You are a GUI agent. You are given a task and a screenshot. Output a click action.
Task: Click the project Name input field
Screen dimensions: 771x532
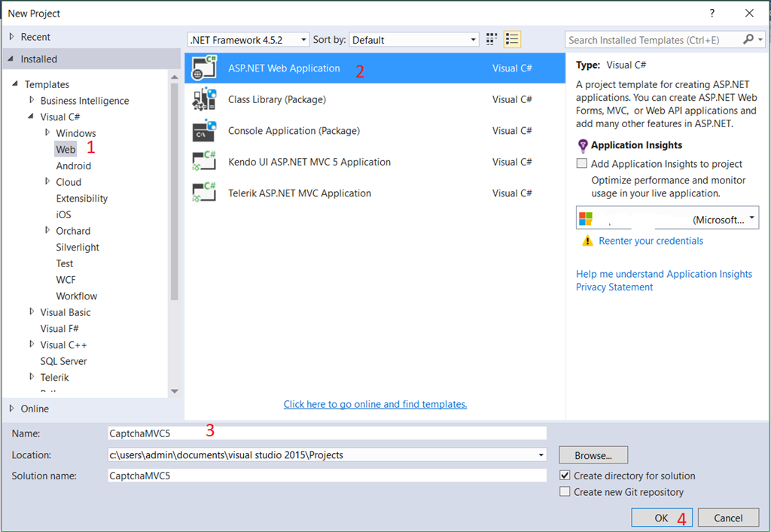[x=327, y=433]
